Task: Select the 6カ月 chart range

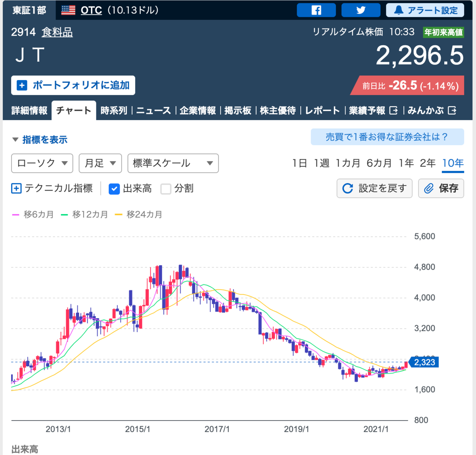Action: click(x=379, y=163)
